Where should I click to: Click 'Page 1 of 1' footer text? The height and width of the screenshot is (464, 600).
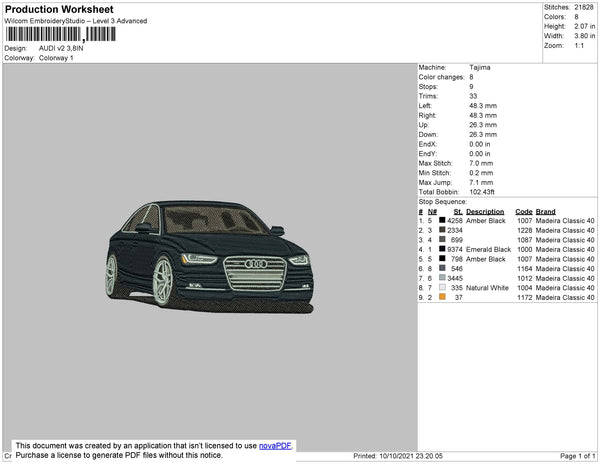[x=577, y=456]
